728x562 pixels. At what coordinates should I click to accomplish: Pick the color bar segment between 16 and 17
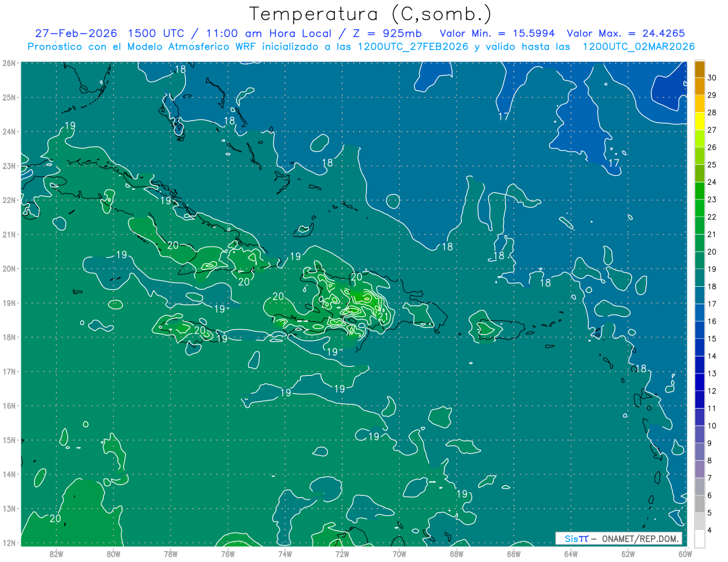[699, 313]
